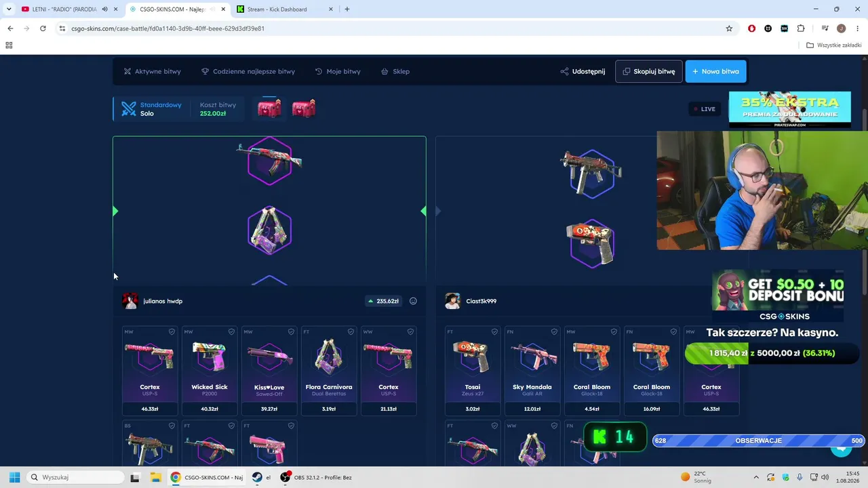Viewport: 868px width, 488px height.
Task: Mute the LETNI RADIO tab audio
Action: (104, 9)
